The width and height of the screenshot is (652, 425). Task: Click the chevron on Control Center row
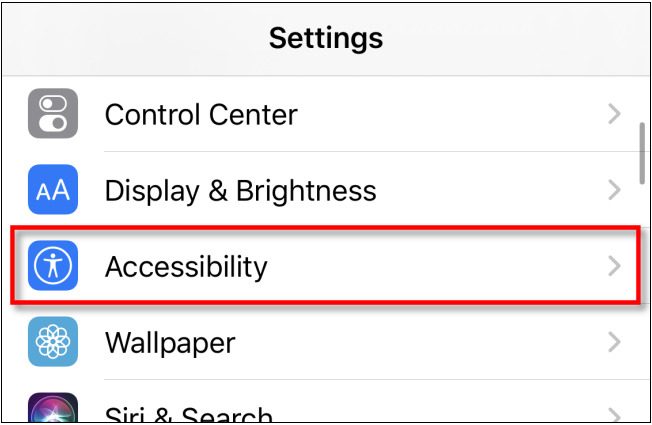point(615,114)
